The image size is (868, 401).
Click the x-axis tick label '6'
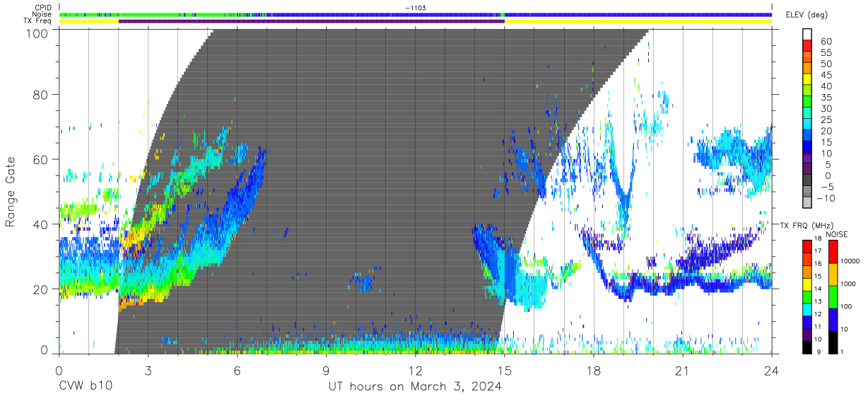(237, 371)
